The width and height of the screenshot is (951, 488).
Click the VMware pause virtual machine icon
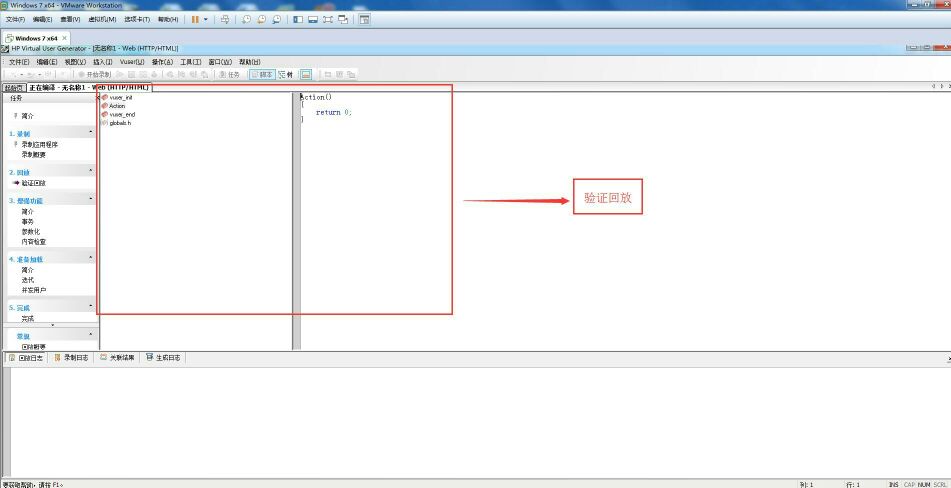[195, 19]
